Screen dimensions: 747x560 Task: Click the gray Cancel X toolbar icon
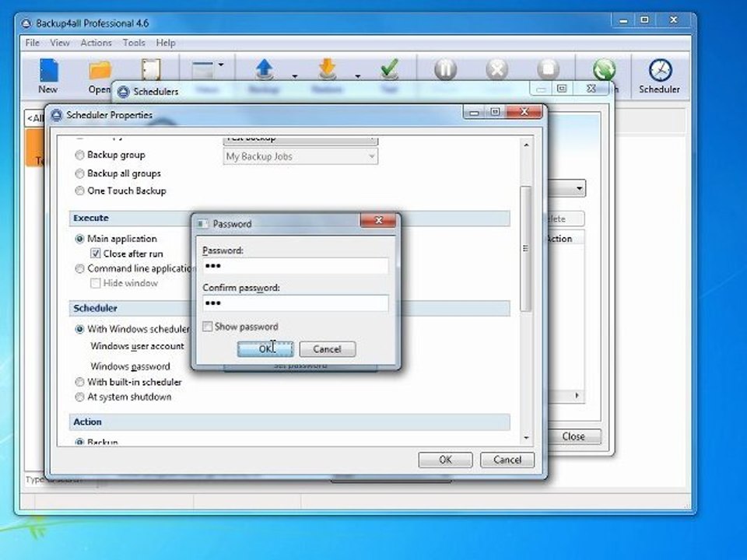[497, 69]
